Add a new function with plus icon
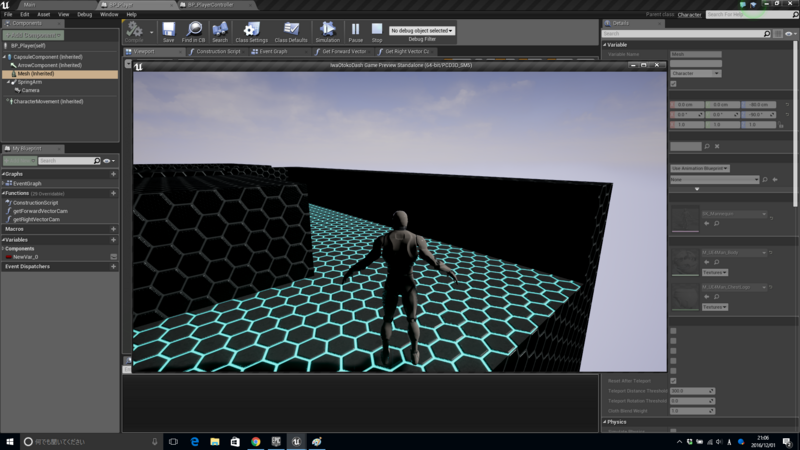 coord(113,193)
